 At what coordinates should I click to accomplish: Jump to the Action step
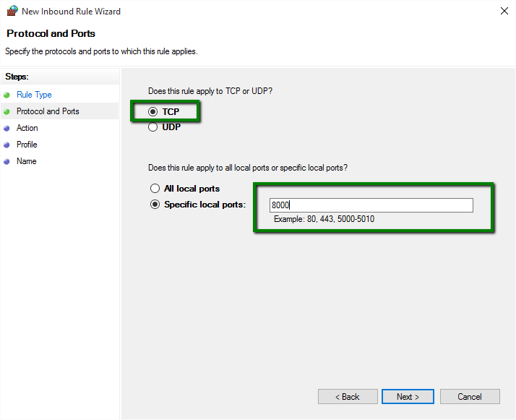point(27,128)
